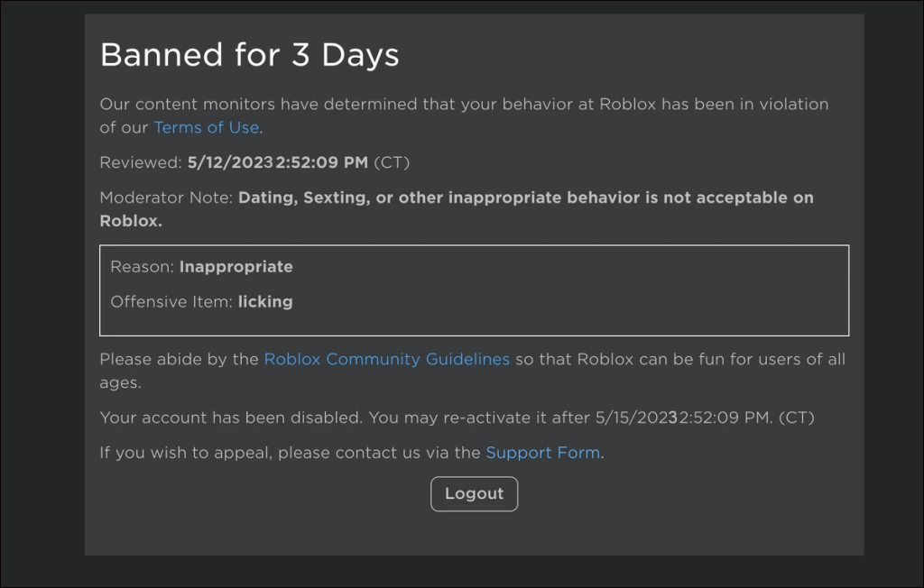Click the behavior violation paragraph
The height and width of the screenshot is (588, 924).
click(x=463, y=104)
